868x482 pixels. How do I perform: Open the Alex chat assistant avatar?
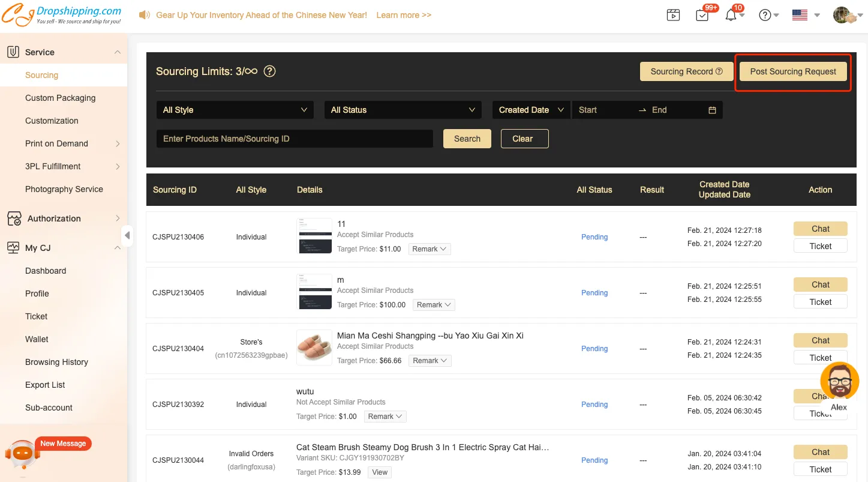click(x=839, y=382)
